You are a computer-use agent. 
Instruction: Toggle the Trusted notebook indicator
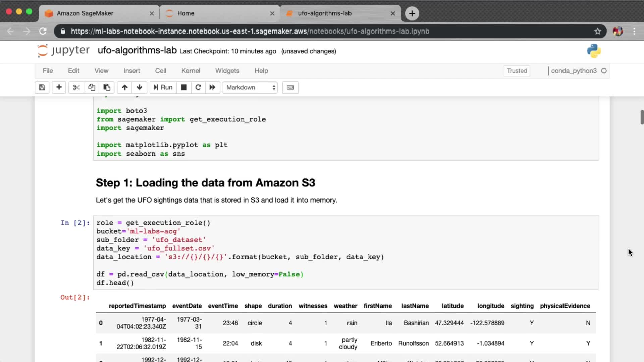pos(517,71)
